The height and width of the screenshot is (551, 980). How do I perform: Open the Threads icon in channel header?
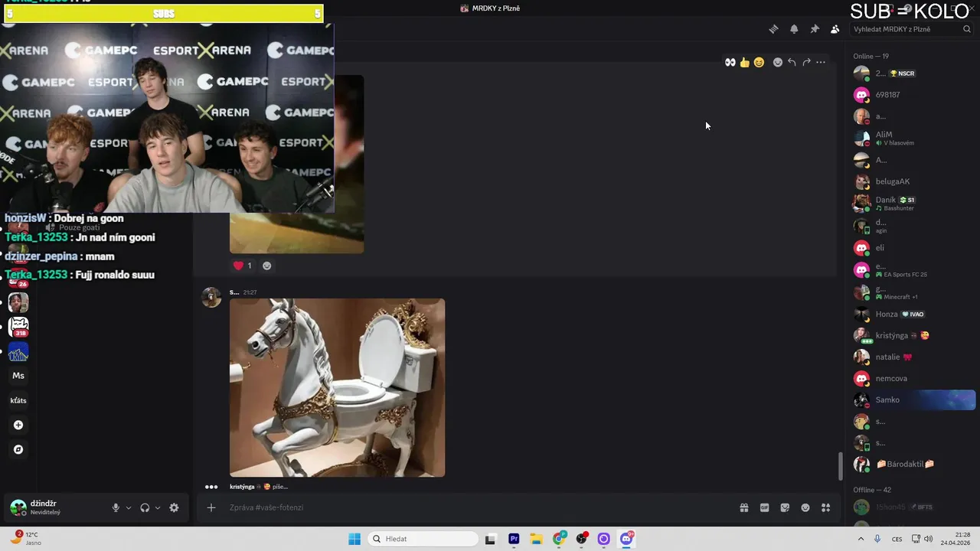[773, 29]
